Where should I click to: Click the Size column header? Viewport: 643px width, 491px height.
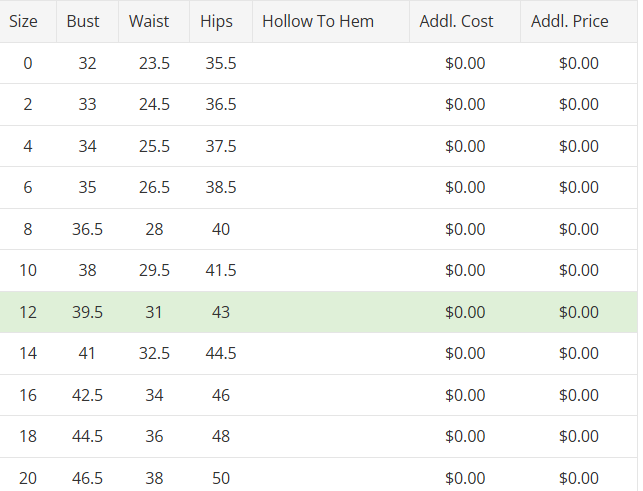click(23, 21)
